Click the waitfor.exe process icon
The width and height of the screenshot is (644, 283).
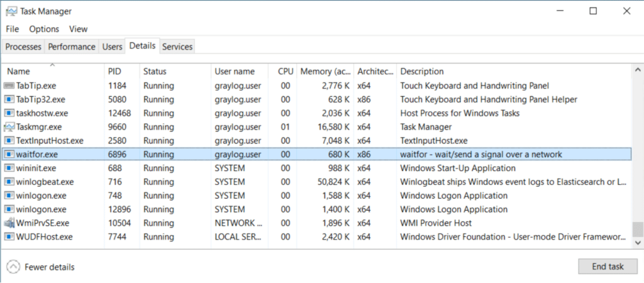[9, 154]
